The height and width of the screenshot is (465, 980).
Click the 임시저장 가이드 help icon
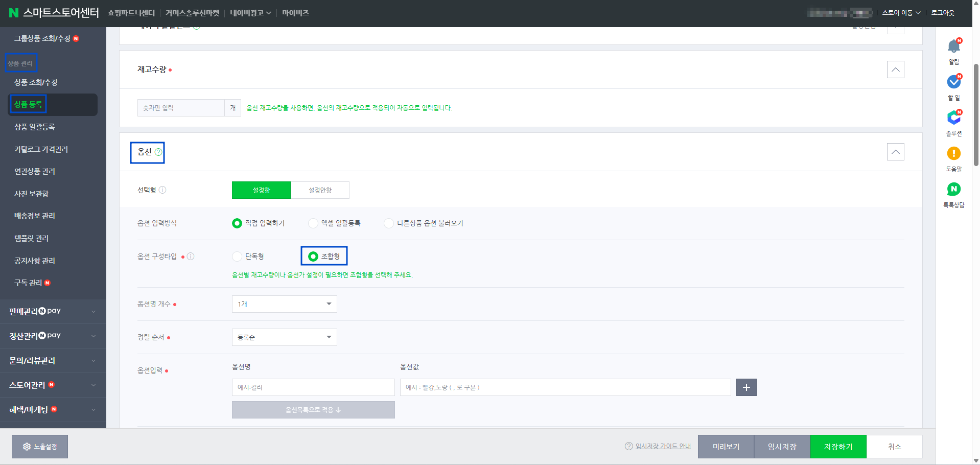(628, 446)
